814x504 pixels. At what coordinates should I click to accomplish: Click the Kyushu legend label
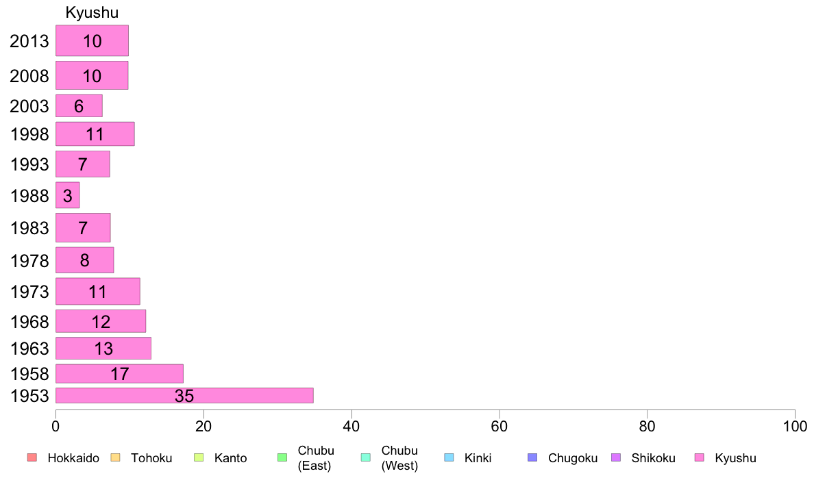(x=735, y=458)
